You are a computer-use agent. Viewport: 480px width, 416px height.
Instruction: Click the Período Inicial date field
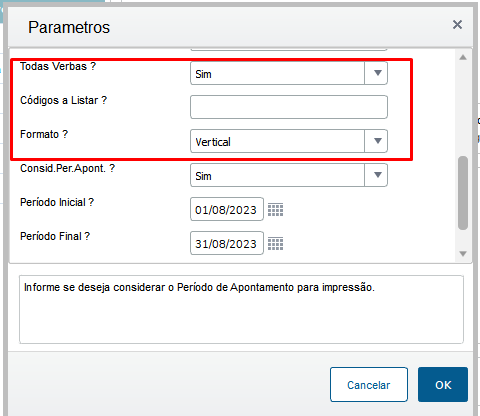point(227,209)
